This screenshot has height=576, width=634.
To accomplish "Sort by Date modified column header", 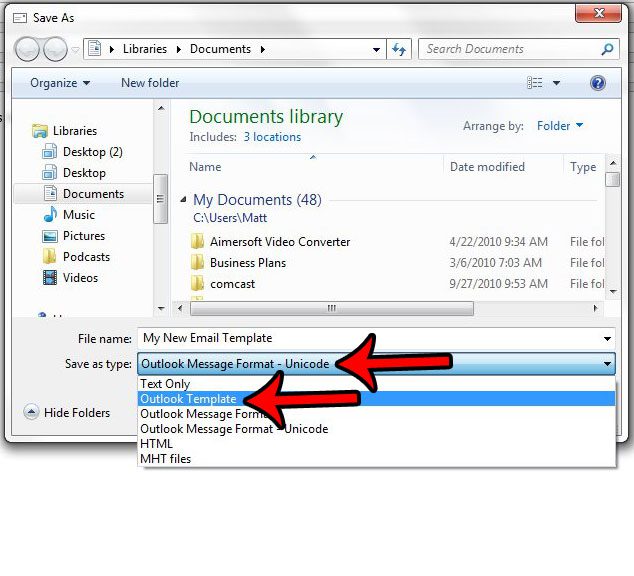I will click(x=487, y=167).
